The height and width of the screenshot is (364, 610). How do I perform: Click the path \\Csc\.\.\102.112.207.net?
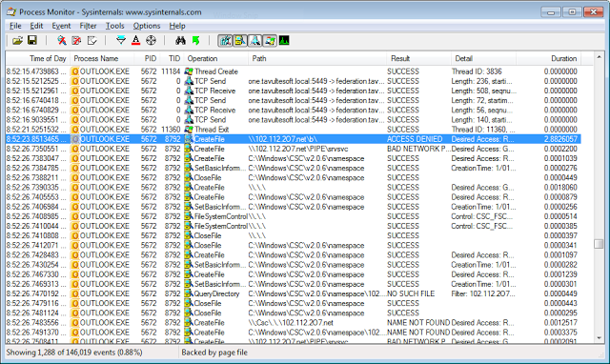tap(291, 323)
